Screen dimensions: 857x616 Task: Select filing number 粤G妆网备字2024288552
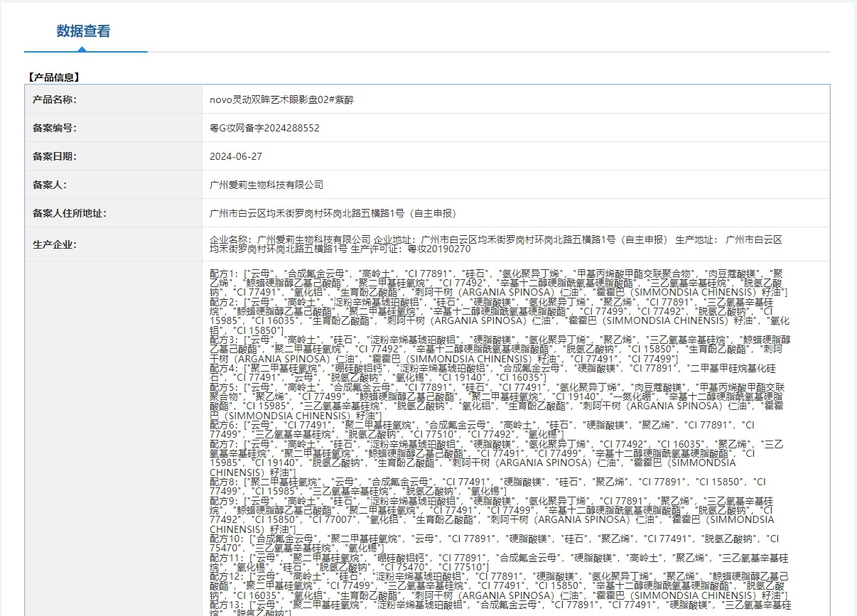click(x=264, y=128)
